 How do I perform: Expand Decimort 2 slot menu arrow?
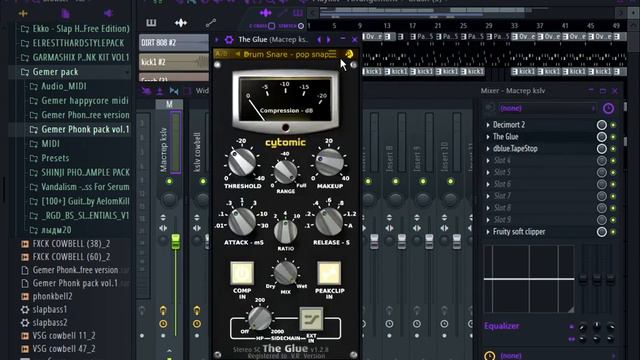(x=488, y=125)
